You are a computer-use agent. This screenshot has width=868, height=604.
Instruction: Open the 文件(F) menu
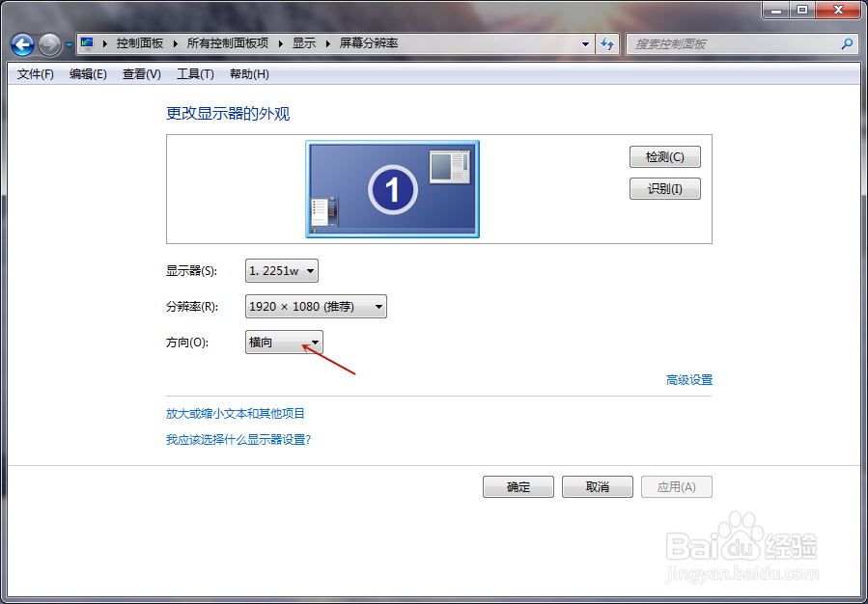coord(34,74)
